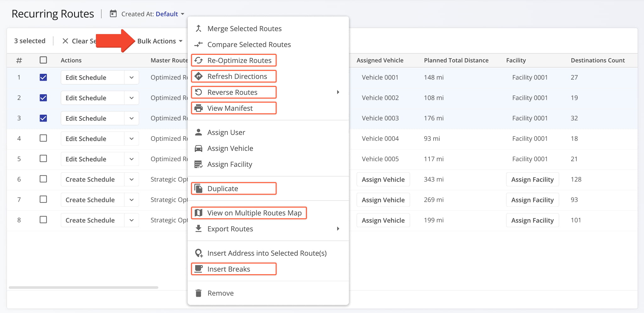The height and width of the screenshot is (313, 644).
Task: Expand the Edit Schedule dropdown on row 1
Action: [x=132, y=77]
